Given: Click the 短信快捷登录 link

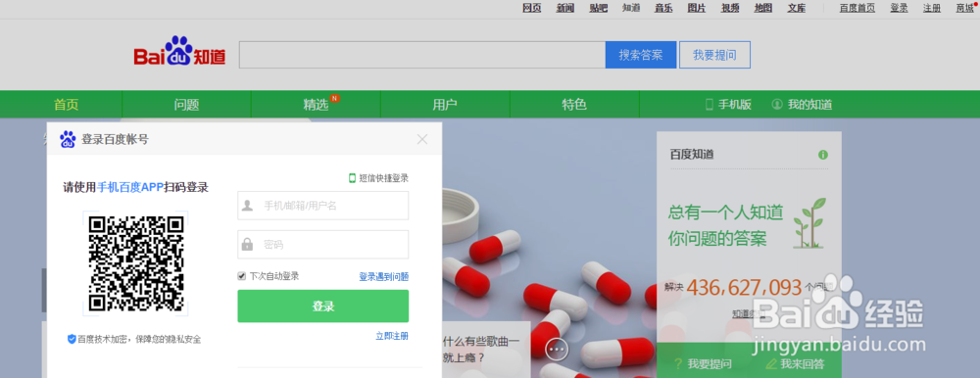Looking at the screenshot, I should click(x=383, y=178).
